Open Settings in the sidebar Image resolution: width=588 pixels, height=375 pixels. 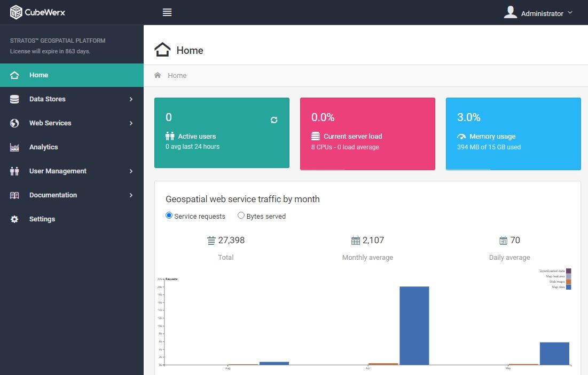point(72,219)
